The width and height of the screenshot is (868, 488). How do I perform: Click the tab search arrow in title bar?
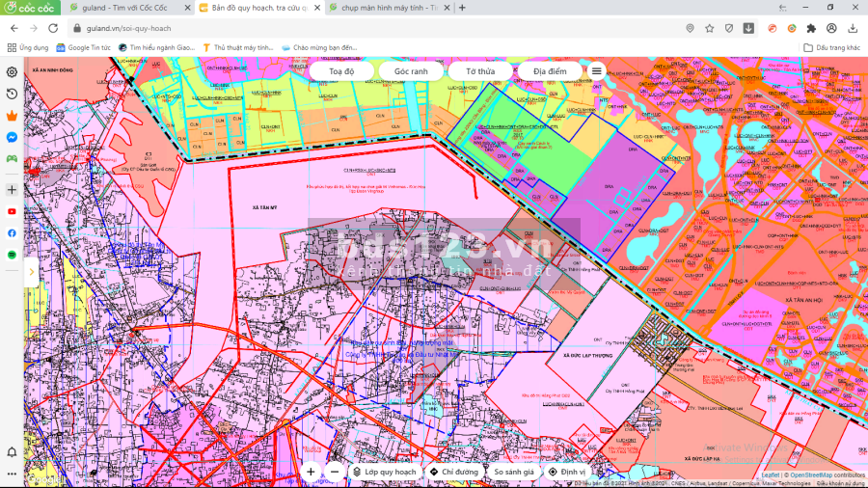(782, 8)
